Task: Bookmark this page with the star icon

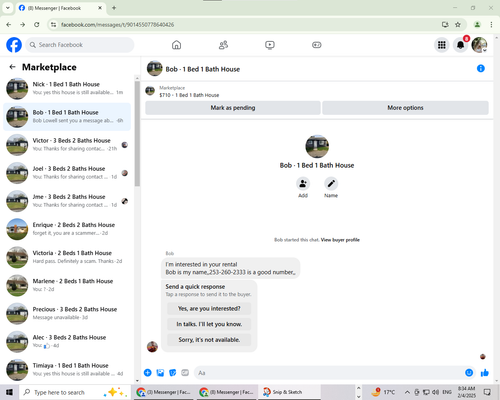Action: 458,24
